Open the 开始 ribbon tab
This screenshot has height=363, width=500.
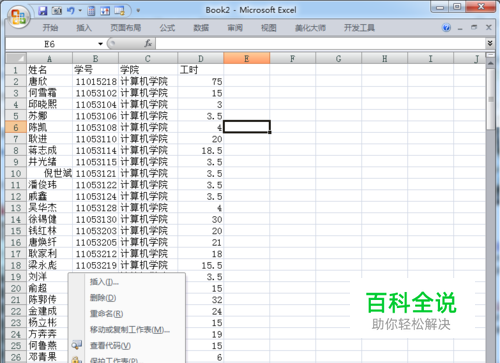point(50,28)
